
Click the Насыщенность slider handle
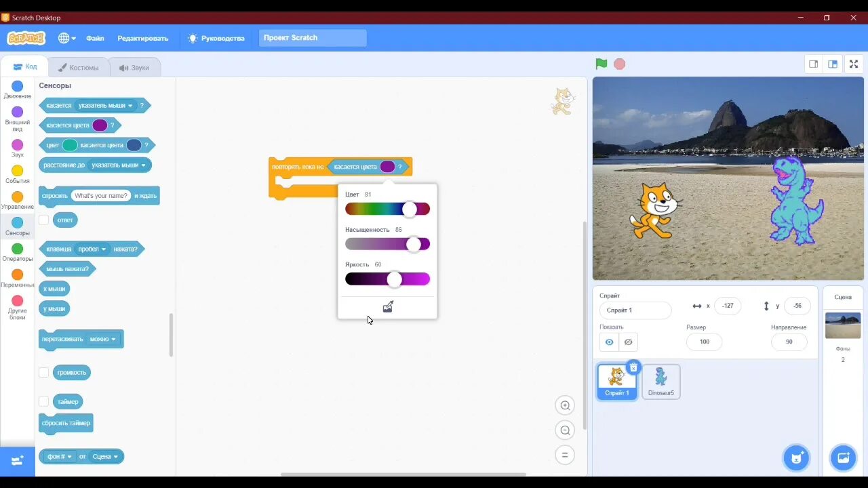[414, 244]
